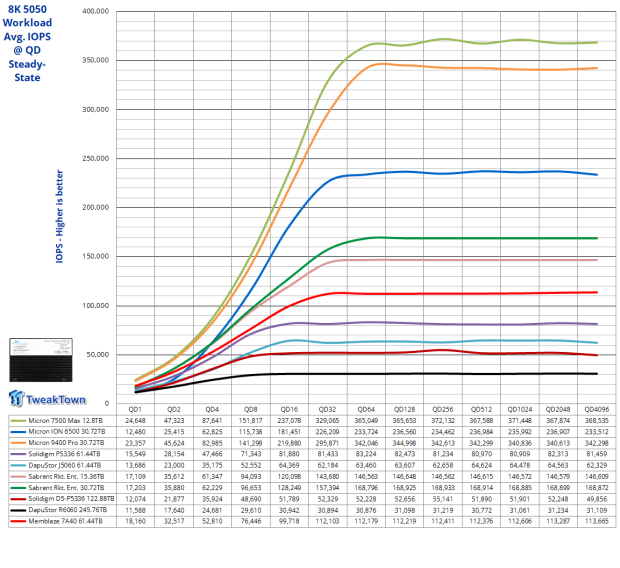620x568 pixels.
Task: Click the QD2048 column header
Action: (558, 409)
